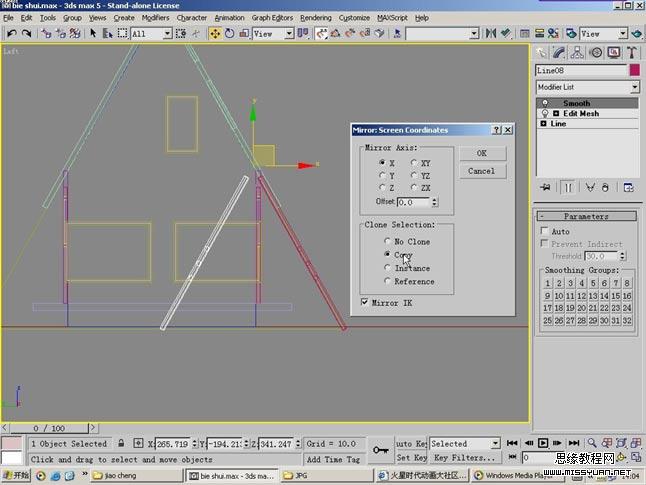Select the ZX mirror axis radio
This screenshot has width=646, height=485.
click(x=414, y=187)
